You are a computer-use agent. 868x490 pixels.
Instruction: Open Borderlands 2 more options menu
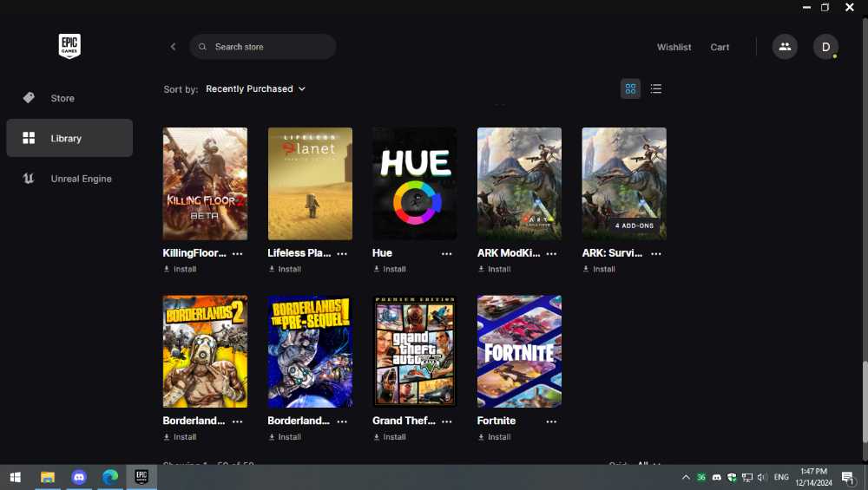(238, 421)
